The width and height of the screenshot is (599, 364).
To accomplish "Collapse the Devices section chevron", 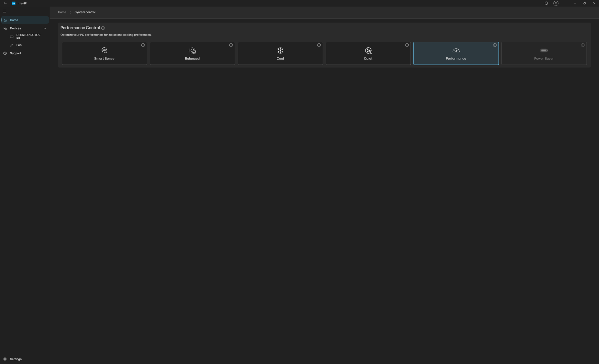I will [45, 28].
